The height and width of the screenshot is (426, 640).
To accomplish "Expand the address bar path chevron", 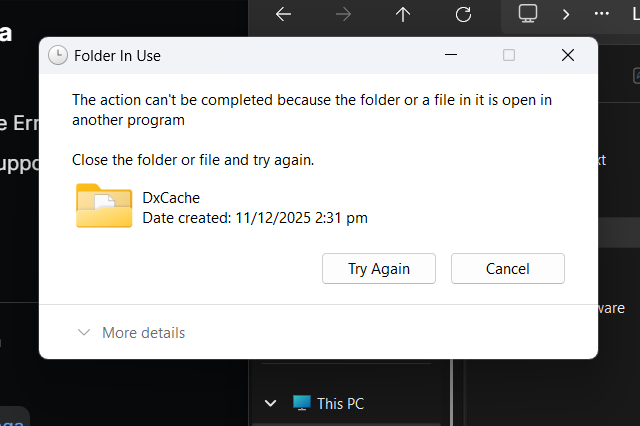I will click(x=566, y=14).
